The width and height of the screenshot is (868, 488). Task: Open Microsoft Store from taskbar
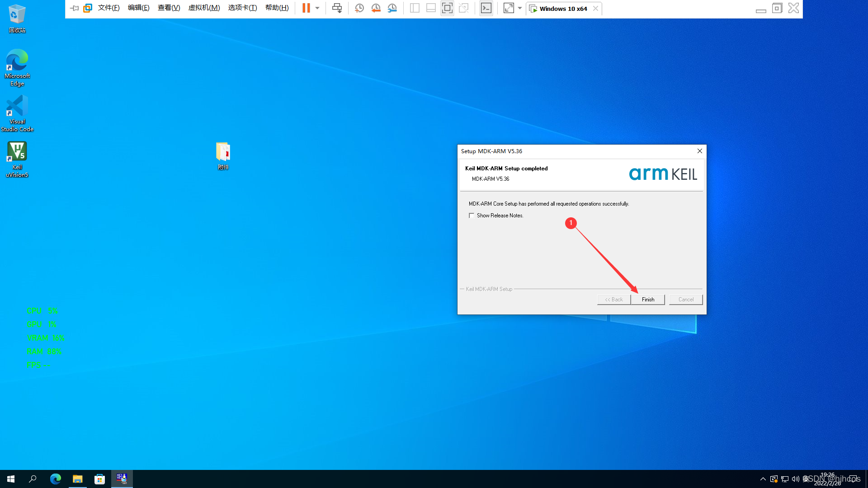pos(99,479)
